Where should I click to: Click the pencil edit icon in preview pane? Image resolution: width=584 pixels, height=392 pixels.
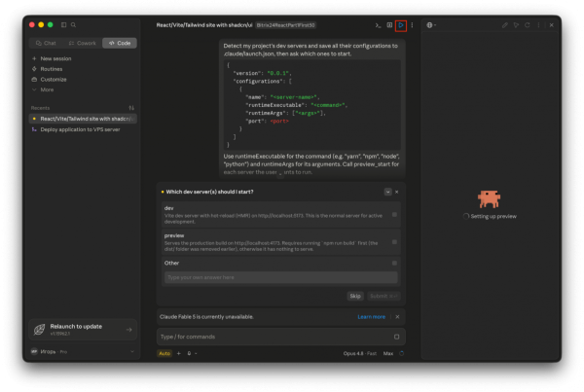(x=504, y=25)
